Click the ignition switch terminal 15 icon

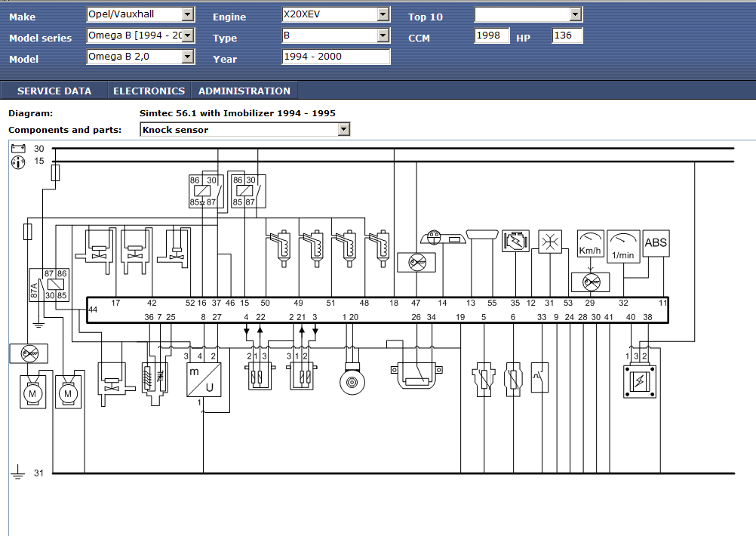[18, 162]
